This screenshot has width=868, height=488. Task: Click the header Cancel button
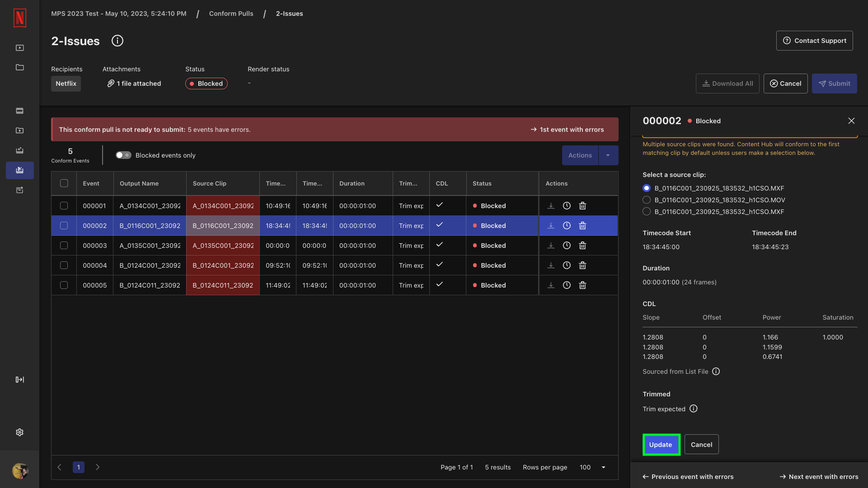pos(785,84)
